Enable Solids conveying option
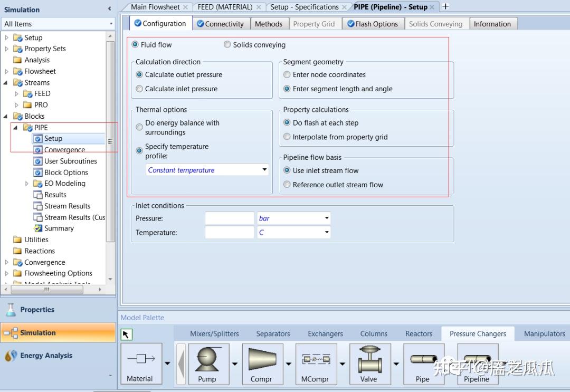570x392 pixels. coord(227,45)
